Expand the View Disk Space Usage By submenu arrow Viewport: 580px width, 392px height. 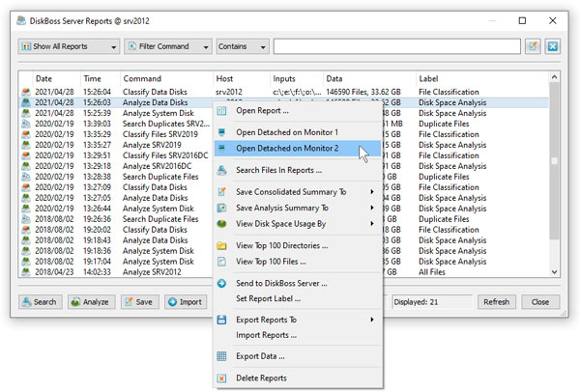point(372,224)
